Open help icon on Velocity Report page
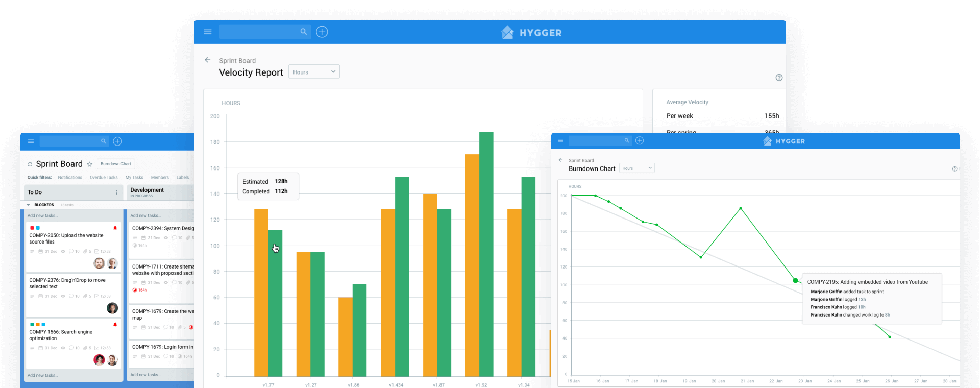 click(x=779, y=78)
